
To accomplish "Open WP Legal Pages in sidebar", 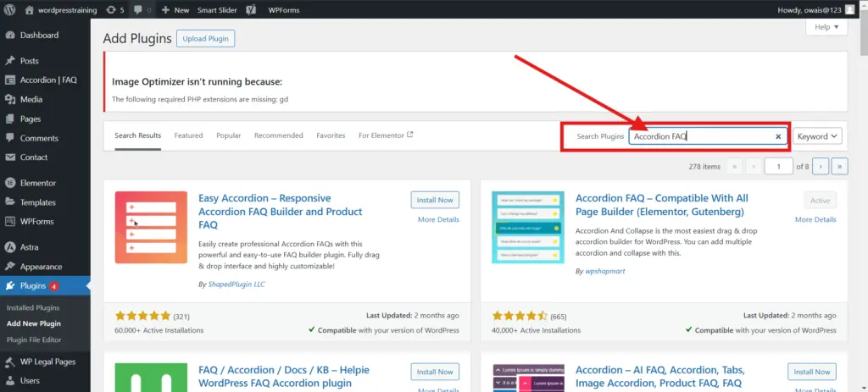I will (47, 362).
